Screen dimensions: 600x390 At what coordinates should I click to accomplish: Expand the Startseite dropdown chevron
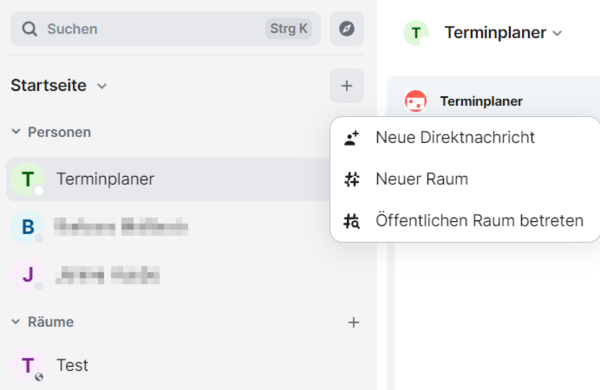[x=102, y=86]
